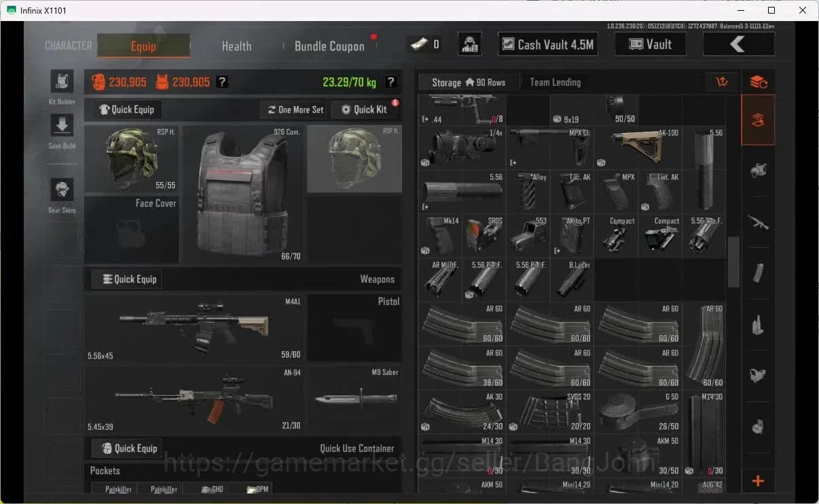Viewport: 819px width, 504px height.
Task: Select the G 50 drum magazine
Action: click(x=637, y=412)
